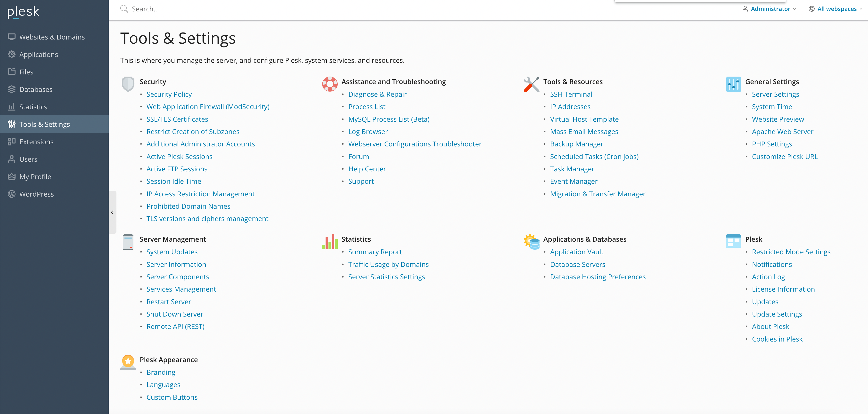Click the Assistance lifebuoy icon
The height and width of the screenshot is (414, 868).
[x=330, y=84]
